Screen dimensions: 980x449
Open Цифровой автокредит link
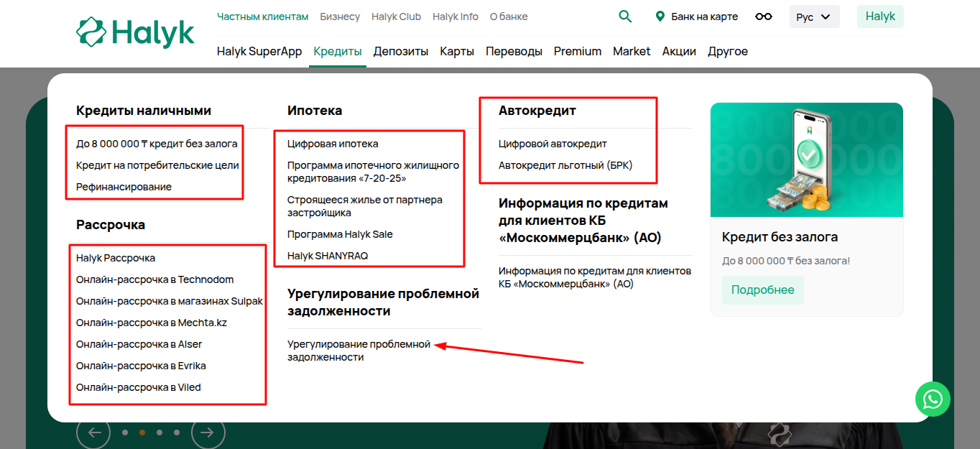coord(553,144)
